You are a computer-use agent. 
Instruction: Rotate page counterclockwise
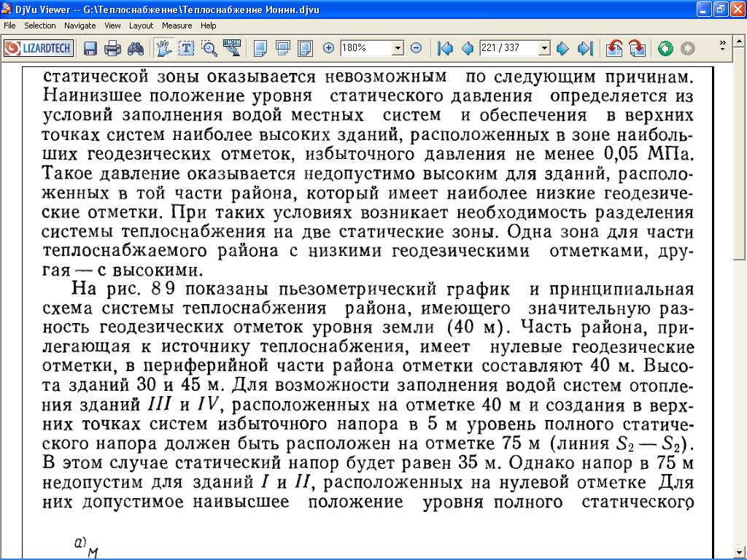[x=614, y=48]
